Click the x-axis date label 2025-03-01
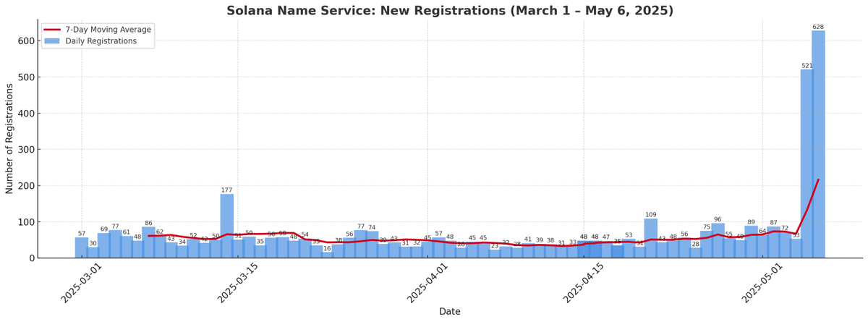This screenshot has height=322, width=868. pos(82,283)
